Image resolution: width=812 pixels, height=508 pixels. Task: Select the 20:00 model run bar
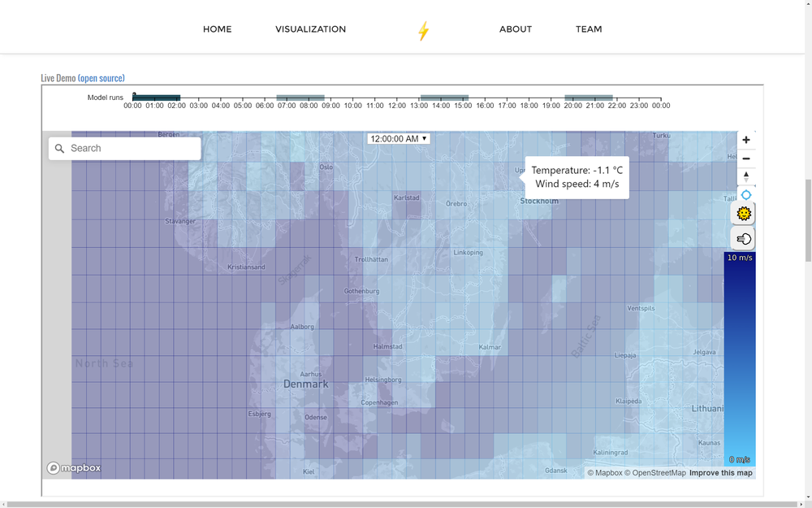click(x=588, y=98)
